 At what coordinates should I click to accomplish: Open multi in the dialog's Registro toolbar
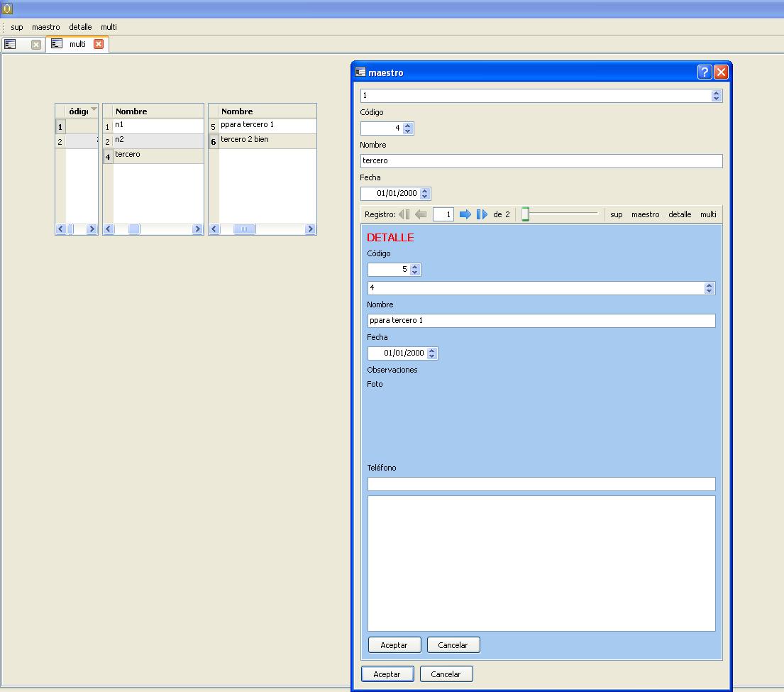pos(708,214)
